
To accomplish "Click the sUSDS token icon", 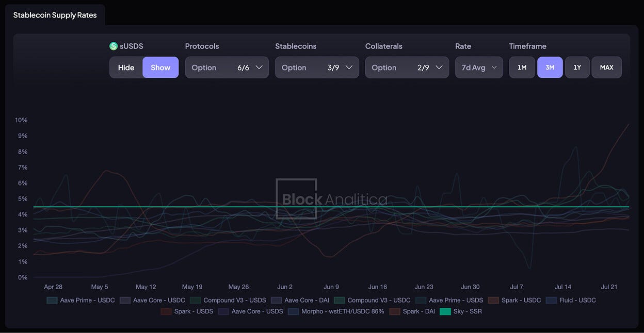I will click(114, 46).
